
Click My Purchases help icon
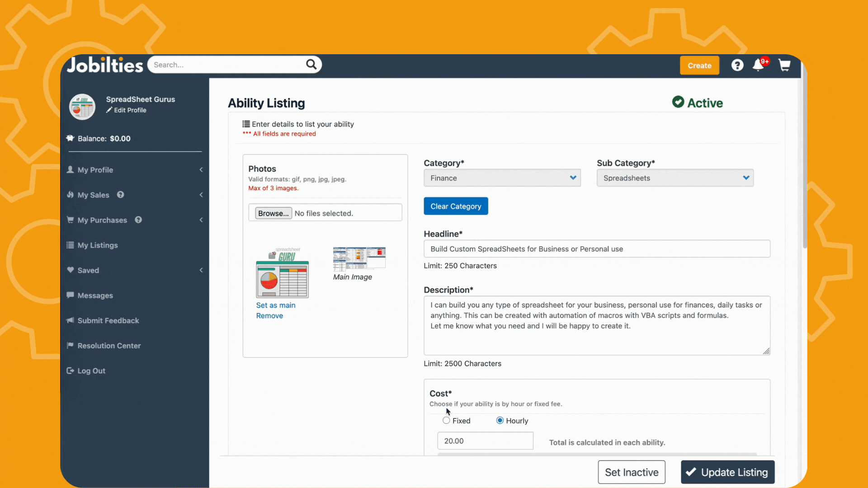138,220
